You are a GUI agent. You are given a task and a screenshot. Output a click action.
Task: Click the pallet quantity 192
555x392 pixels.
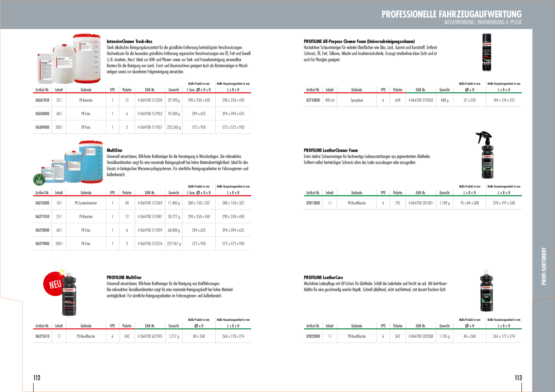pos(397,203)
